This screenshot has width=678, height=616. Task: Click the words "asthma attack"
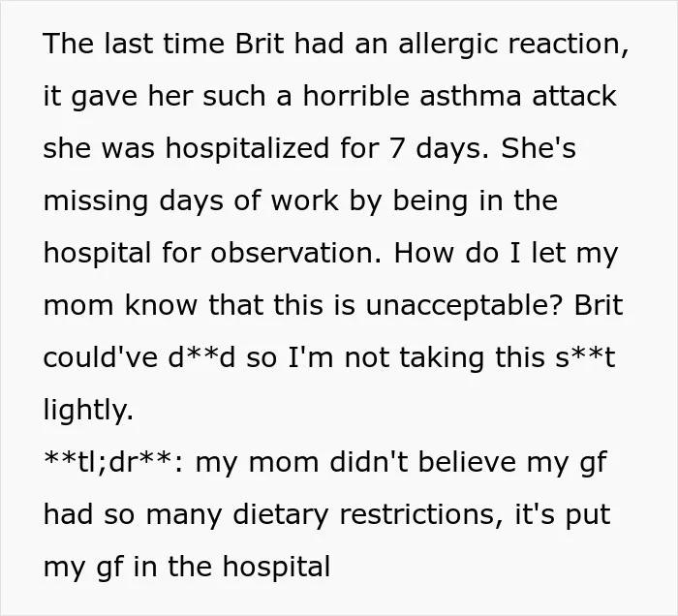pos(517,96)
